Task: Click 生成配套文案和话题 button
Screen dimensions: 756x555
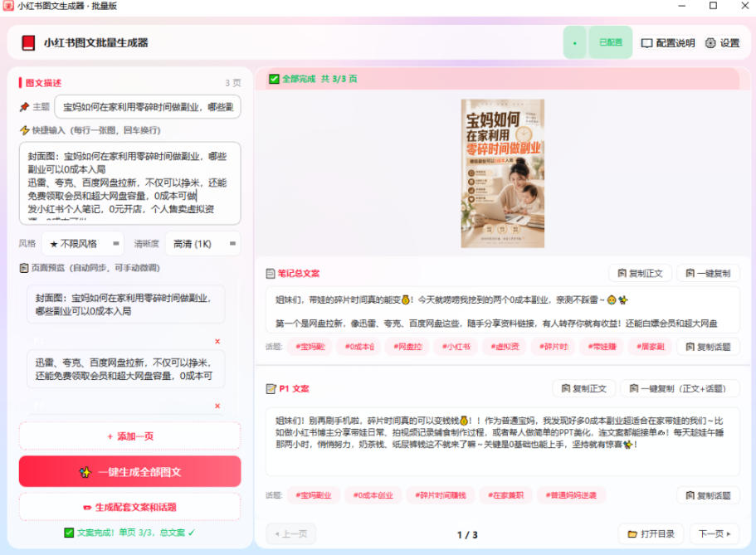Action: (x=129, y=507)
